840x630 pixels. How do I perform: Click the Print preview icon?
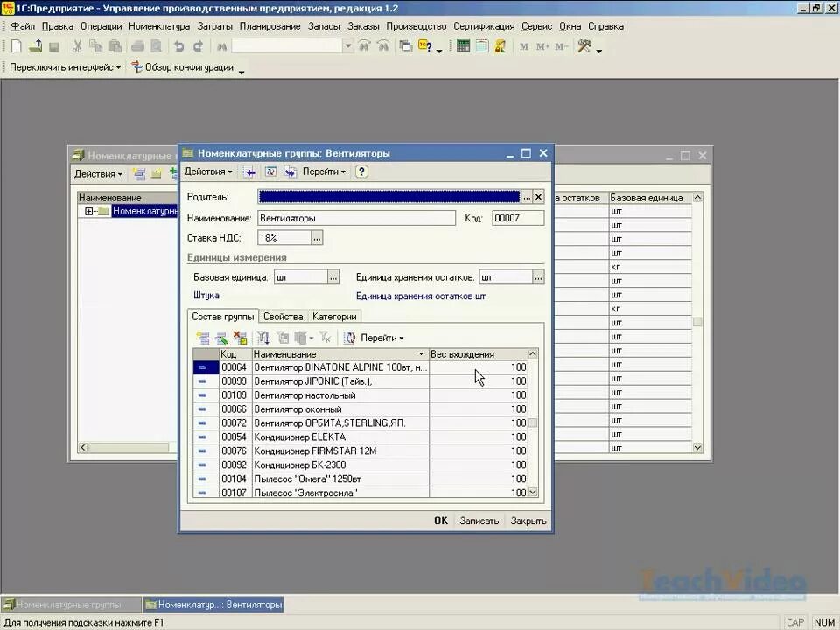click(x=156, y=46)
